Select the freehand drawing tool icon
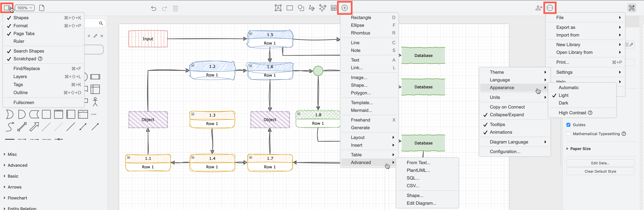 coord(312,8)
